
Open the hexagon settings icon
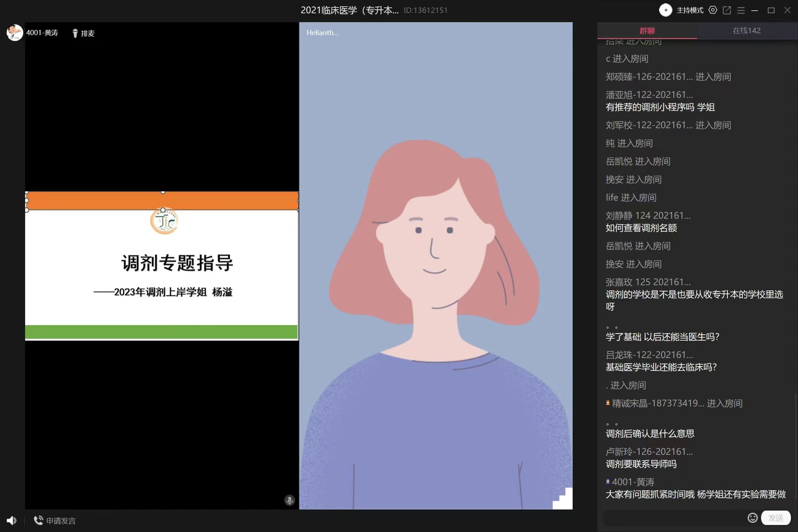pos(713,10)
